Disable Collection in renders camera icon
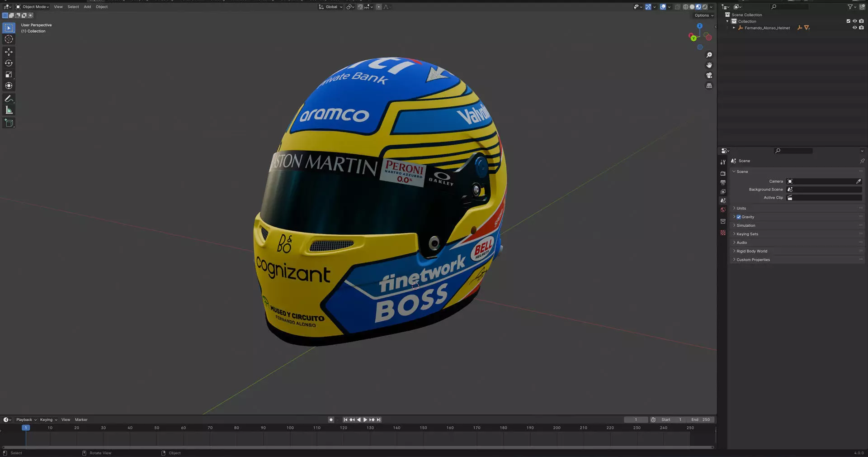868x457 pixels. (861, 21)
